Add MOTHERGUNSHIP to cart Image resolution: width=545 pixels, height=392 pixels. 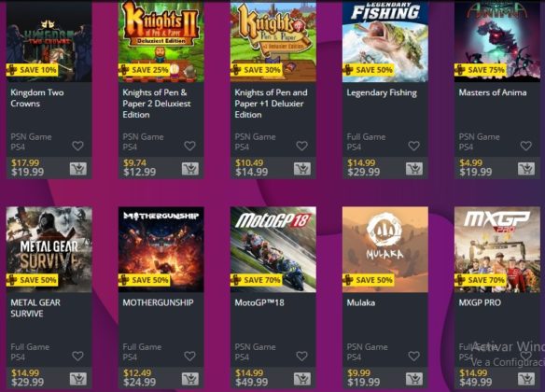pyautogui.click(x=190, y=379)
